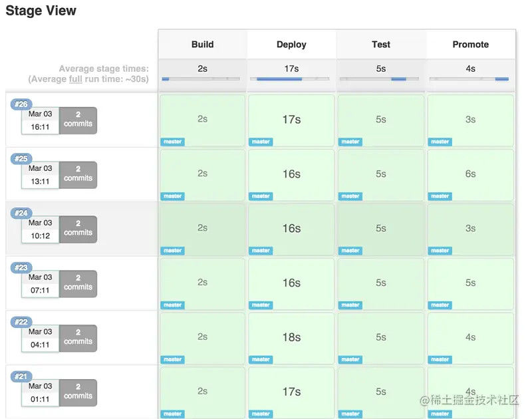Image resolution: width=532 pixels, height=419 pixels.
Task: Click the Mar 03 01:11 build timestamp
Action: 40,392
